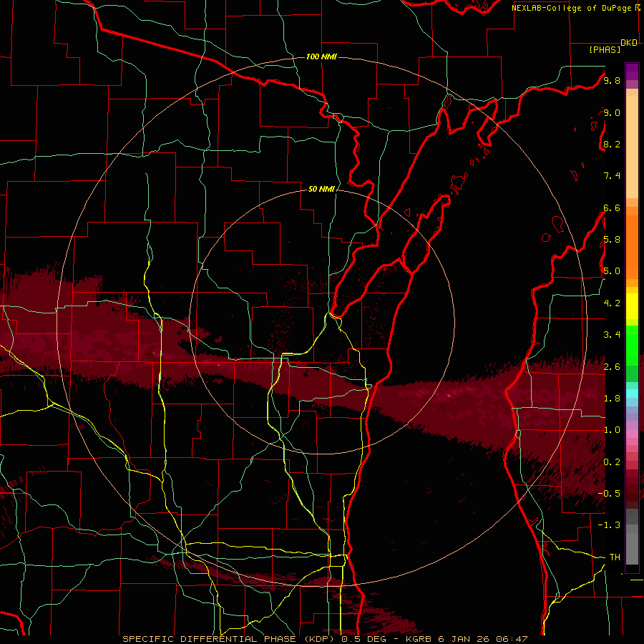Click the -1.3 scale value
The image size is (644, 644).
(609, 525)
